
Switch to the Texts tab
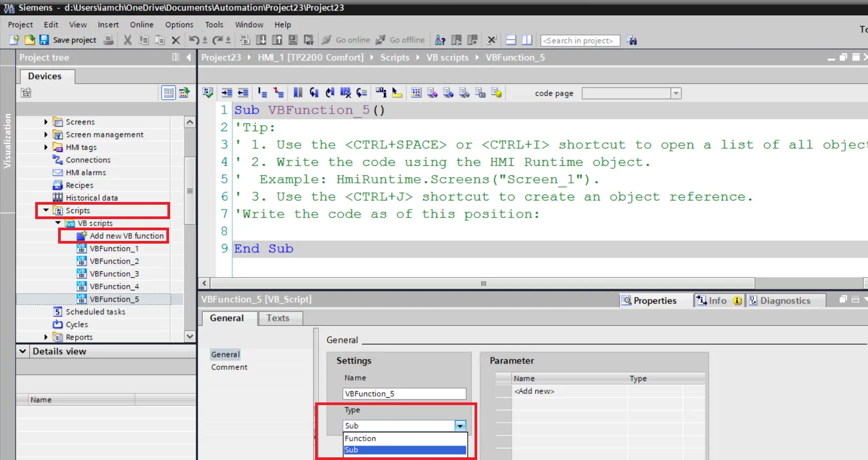278,318
